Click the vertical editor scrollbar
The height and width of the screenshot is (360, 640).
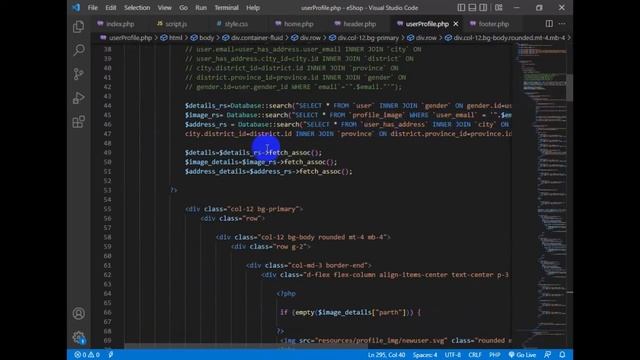569,88
